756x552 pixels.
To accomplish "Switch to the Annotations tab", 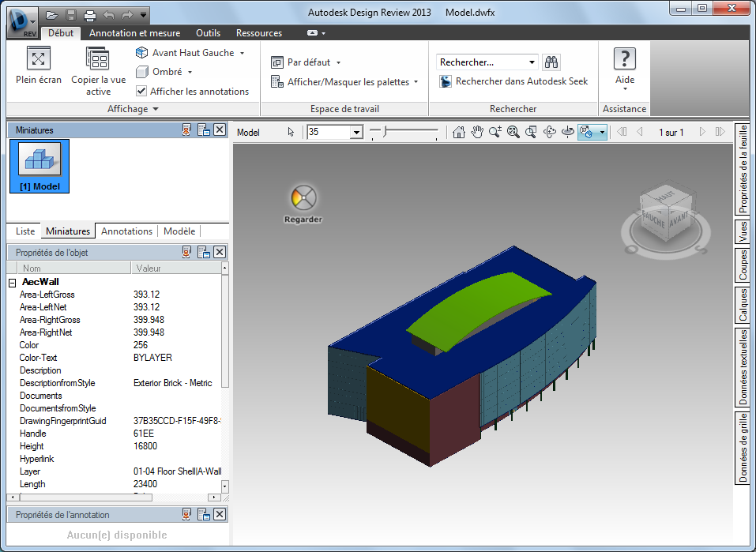I will point(127,231).
